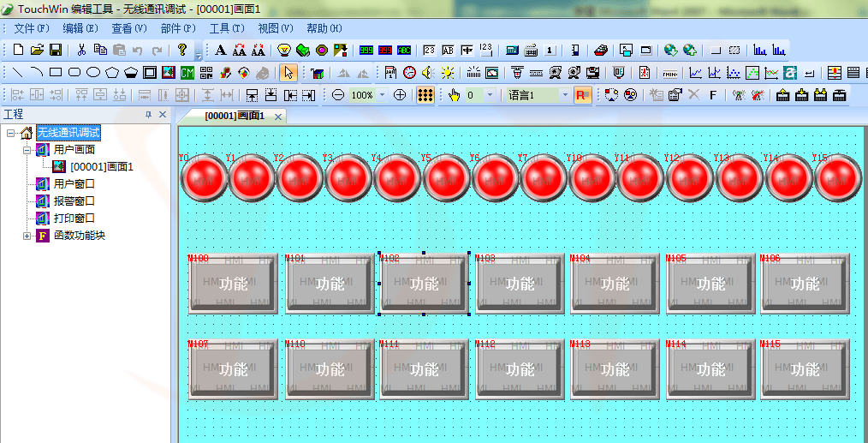
Task: Select the M100 功能 button on canvas
Action: click(233, 284)
